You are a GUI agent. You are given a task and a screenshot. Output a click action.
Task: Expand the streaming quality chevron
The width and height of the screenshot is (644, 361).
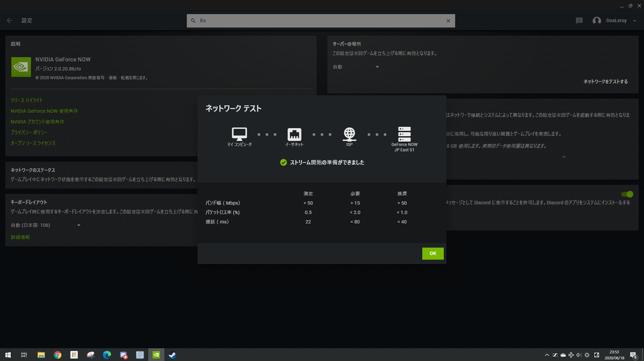point(563,157)
